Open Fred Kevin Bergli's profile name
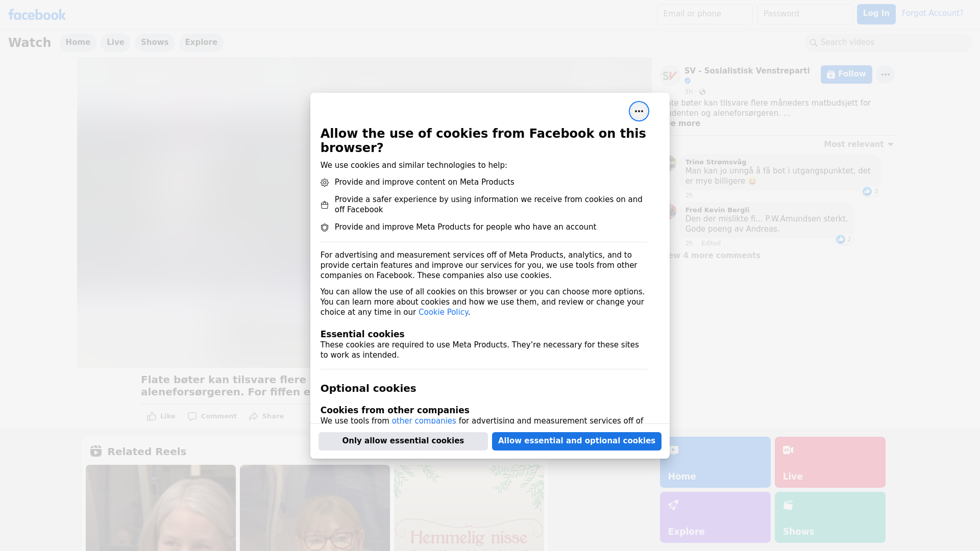This screenshot has width=980, height=551. pos(717,210)
